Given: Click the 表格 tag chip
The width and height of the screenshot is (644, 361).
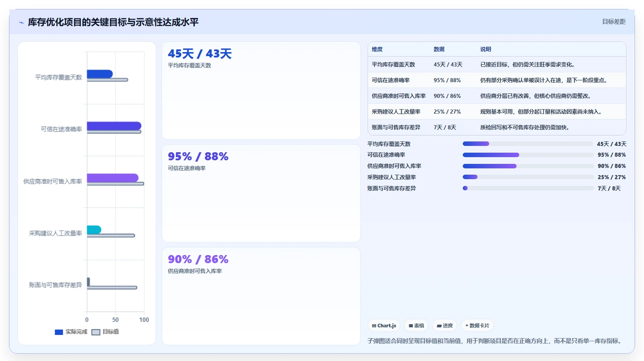Looking at the screenshot, I should (x=416, y=326).
